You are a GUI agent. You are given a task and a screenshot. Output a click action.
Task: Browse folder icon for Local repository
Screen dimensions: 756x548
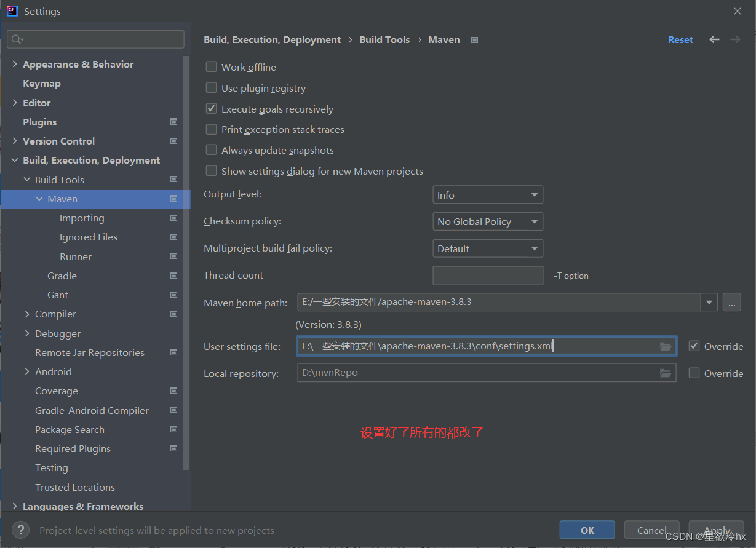(666, 373)
